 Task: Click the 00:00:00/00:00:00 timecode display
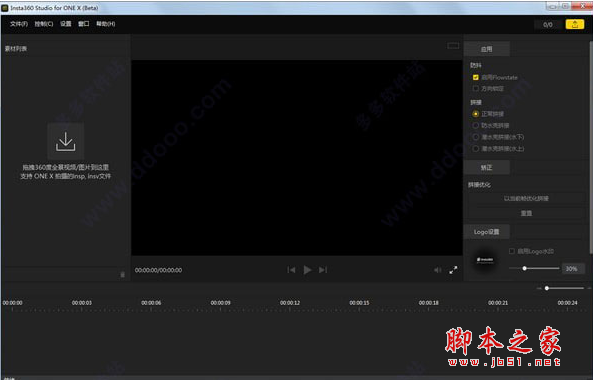158,270
